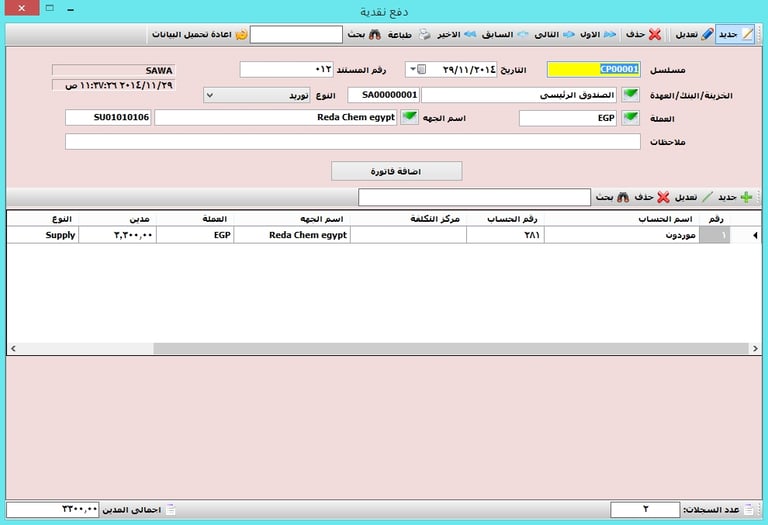Click the timestamp field ٢٩/١١/٢٠١٤ ١١:٣٧:٢٦
The height and width of the screenshot is (525, 768).
tap(113, 85)
